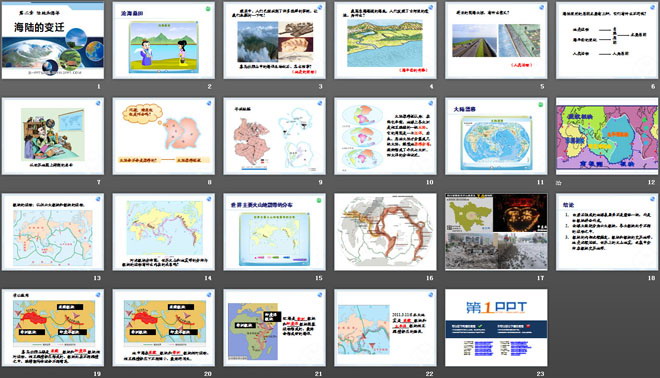660x378 pixels.
Task: Open the 沧海桑田 cartoon slide thumbnail
Action: click(x=164, y=40)
